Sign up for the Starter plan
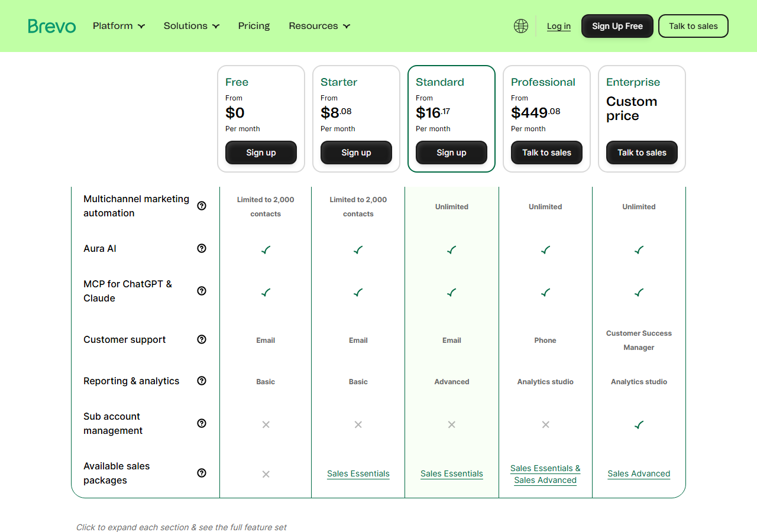Viewport: 757px width, 532px height. pyautogui.click(x=356, y=153)
